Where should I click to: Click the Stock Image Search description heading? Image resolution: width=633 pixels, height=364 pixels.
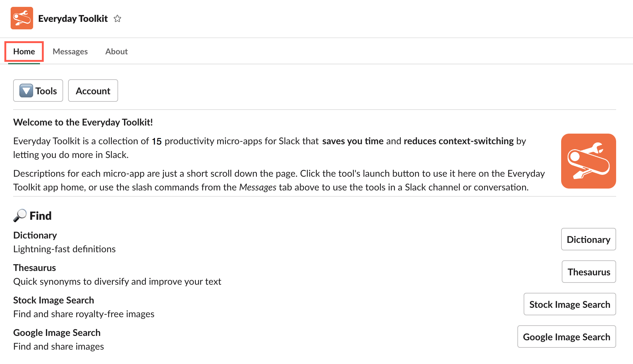tap(53, 300)
